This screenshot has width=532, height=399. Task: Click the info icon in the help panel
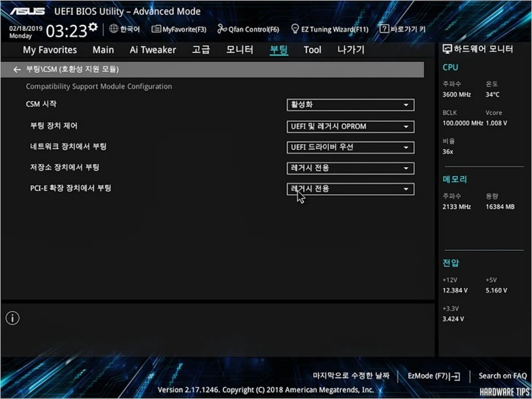click(12, 318)
